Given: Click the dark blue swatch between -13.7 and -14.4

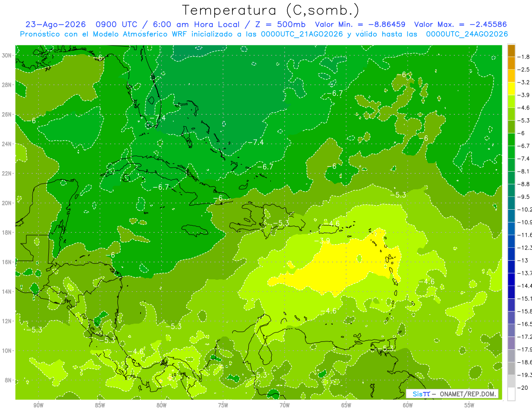Looking at the screenshot, I should pos(511,279).
